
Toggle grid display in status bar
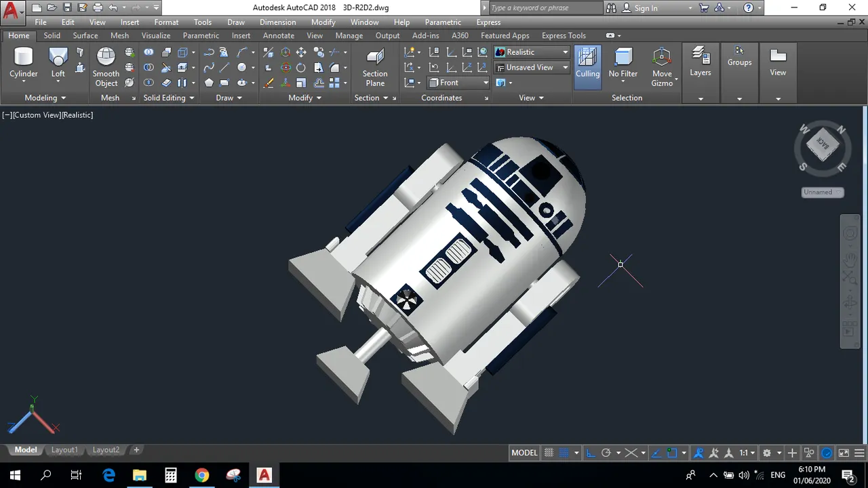click(x=549, y=453)
